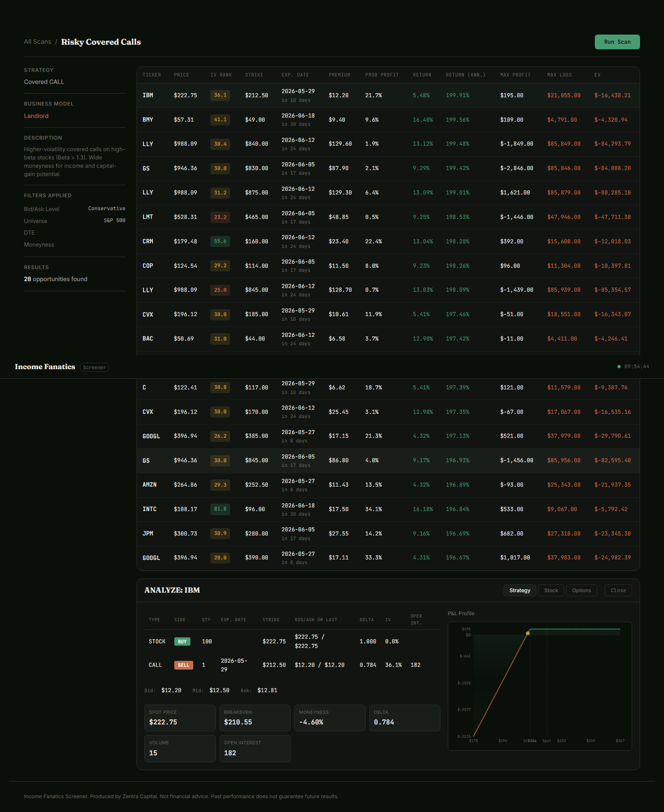Sort by the Premium column header
This screenshot has height=812, width=664.
pos(339,75)
